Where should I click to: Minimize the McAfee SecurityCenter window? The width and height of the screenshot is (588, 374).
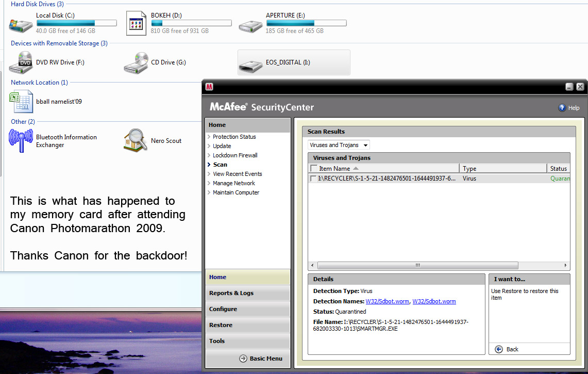point(569,87)
